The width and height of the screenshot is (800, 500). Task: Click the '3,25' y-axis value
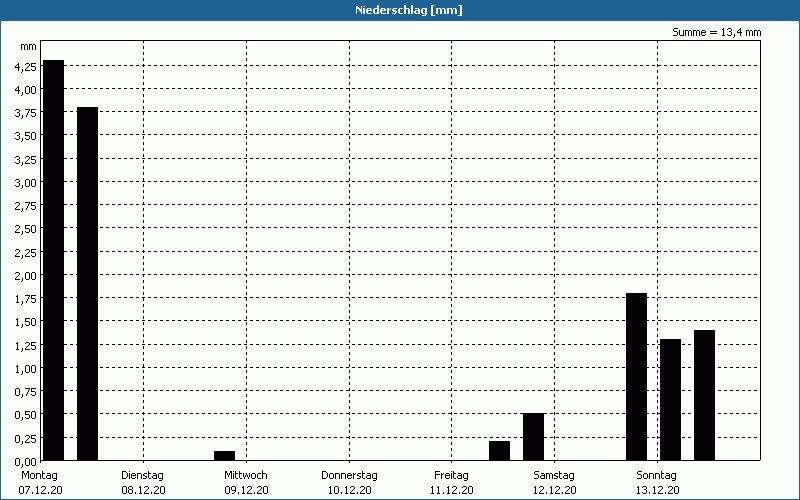26,160
